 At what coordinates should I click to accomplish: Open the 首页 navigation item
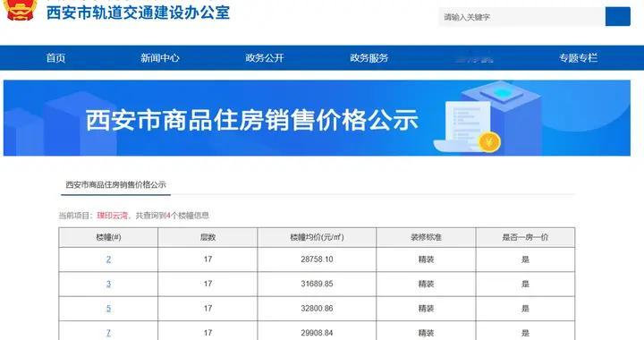coord(55,58)
